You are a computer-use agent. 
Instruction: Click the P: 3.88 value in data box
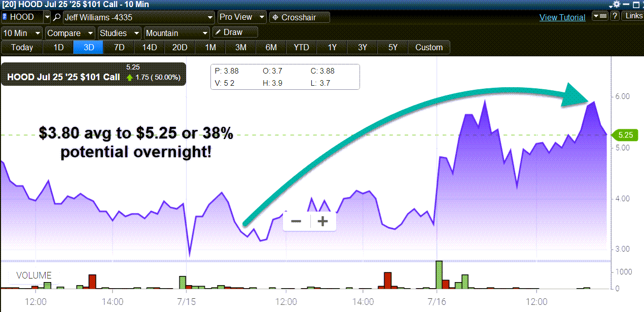pos(227,71)
